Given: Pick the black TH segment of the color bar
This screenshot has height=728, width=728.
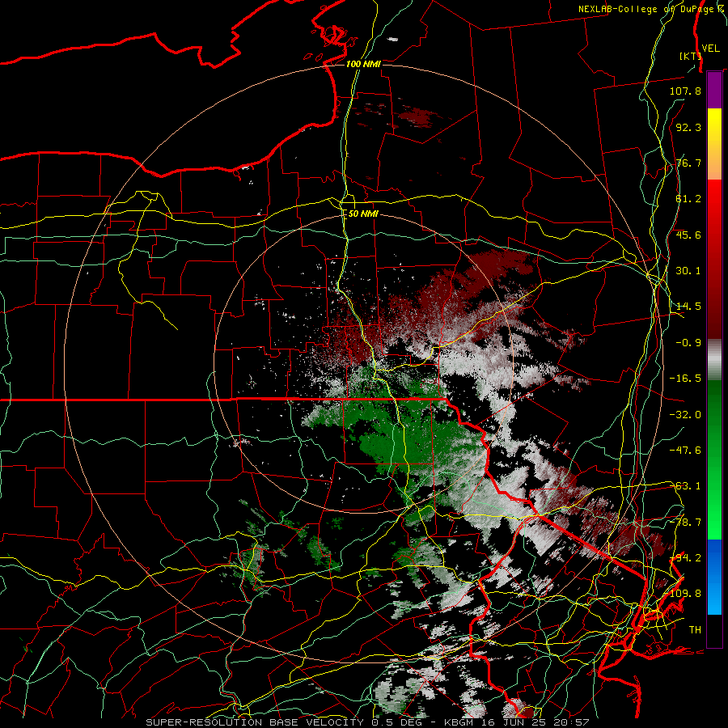Looking at the screenshot, I should click(714, 630).
